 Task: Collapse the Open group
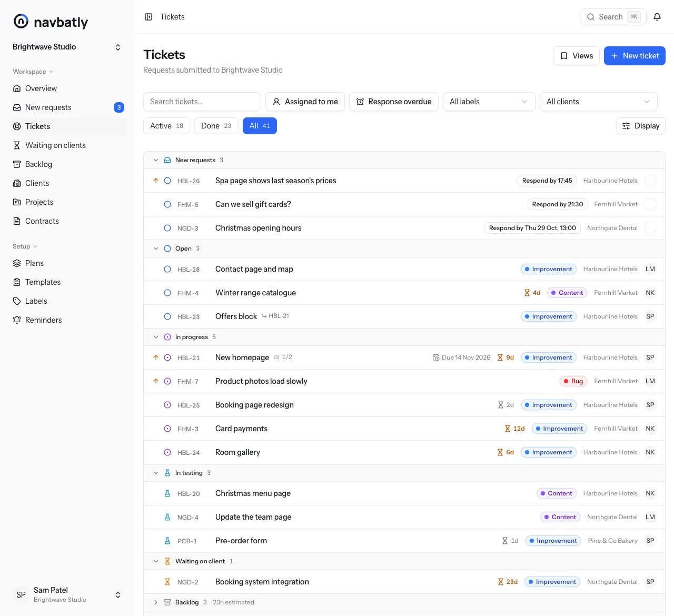coord(156,249)
